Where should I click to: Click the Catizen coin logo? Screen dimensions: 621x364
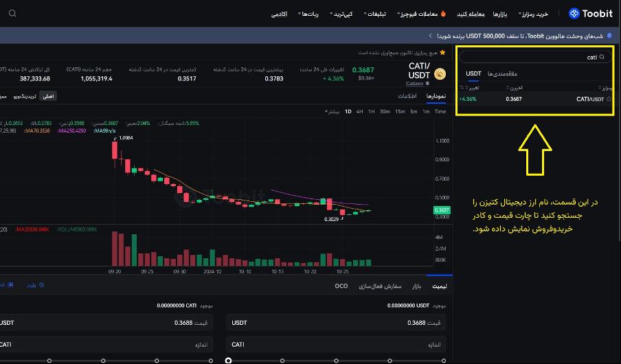coord(440,73)
